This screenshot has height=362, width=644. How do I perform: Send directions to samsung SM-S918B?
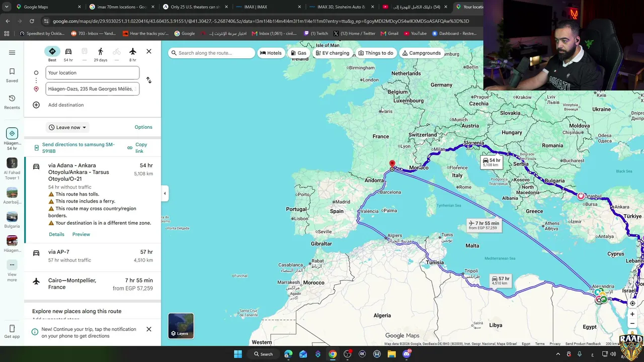pyautogui.click(x=74, y=148)
